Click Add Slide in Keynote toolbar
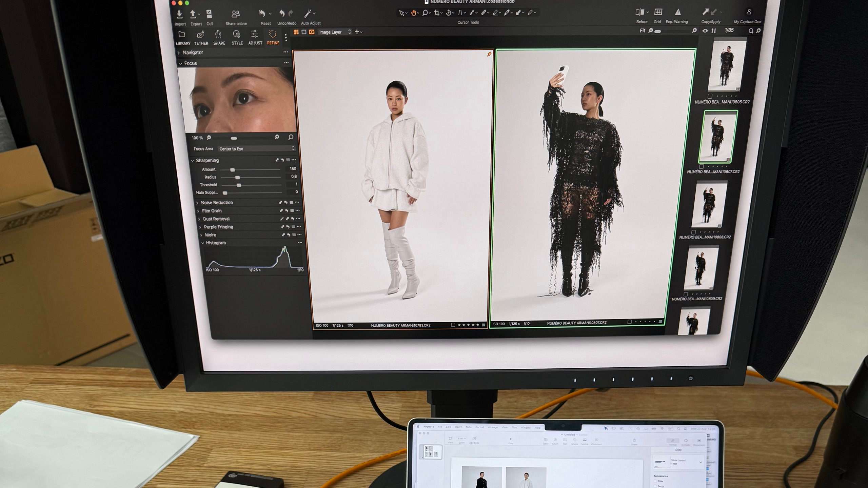 click(474, 440)
